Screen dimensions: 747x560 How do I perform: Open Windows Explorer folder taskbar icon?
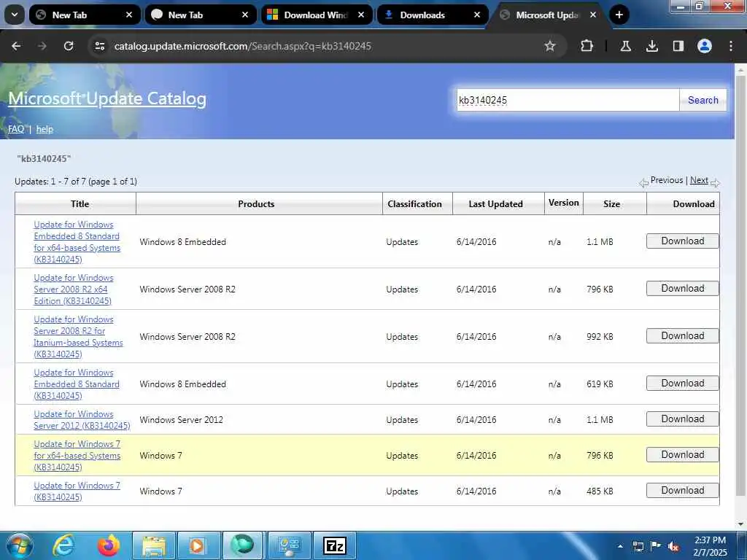click(x=154, y=545)
